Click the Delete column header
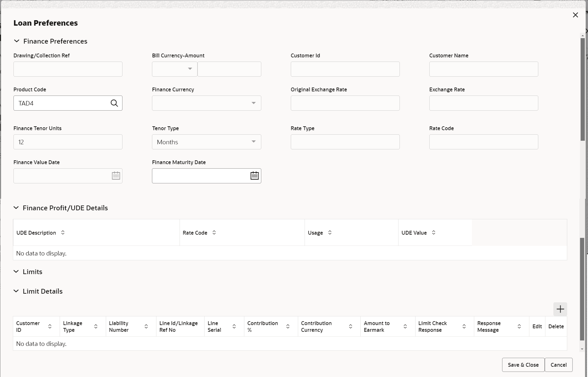 (556, 326)
